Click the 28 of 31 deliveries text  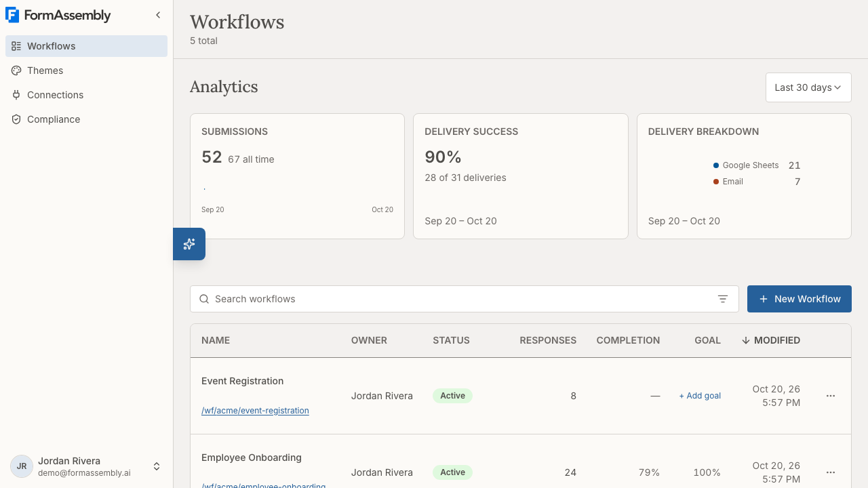click(465, 178)
